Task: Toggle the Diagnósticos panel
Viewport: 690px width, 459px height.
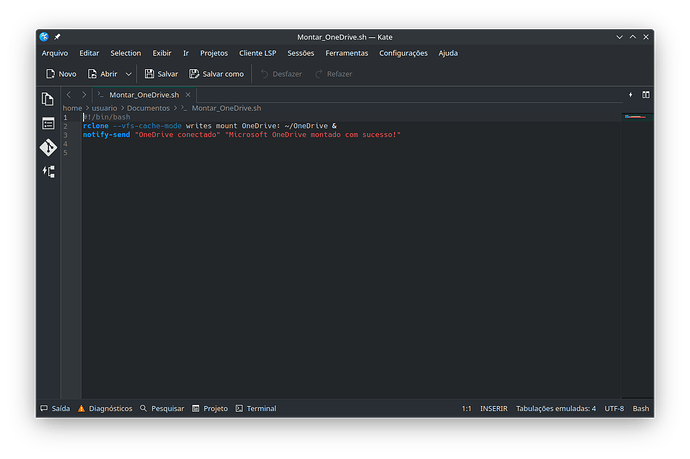Action: 105,408
